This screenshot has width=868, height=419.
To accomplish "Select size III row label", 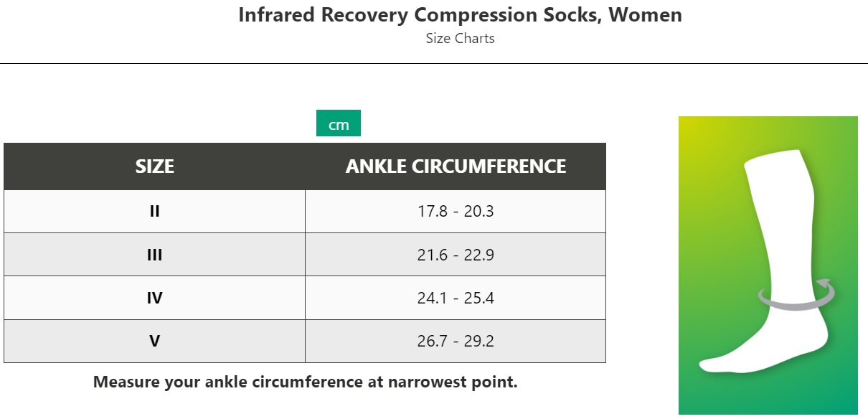I will 155,255.
